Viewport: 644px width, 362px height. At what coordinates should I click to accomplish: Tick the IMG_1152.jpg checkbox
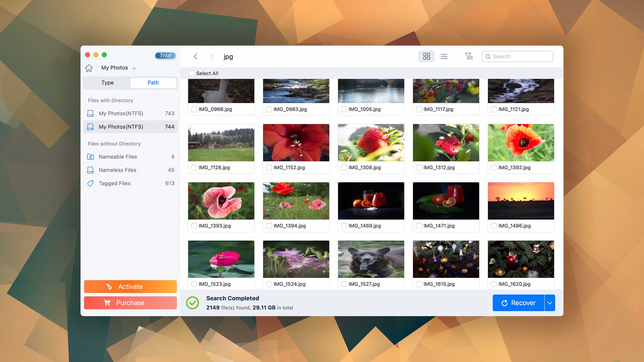pos(269,168)
